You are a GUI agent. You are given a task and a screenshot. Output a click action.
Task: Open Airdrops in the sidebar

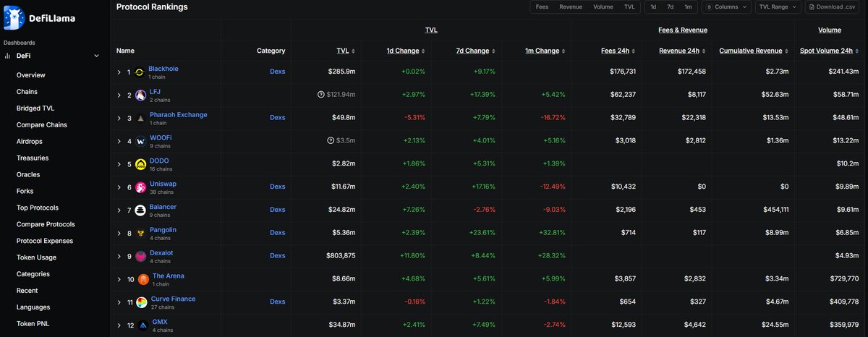tap(29, 142)
